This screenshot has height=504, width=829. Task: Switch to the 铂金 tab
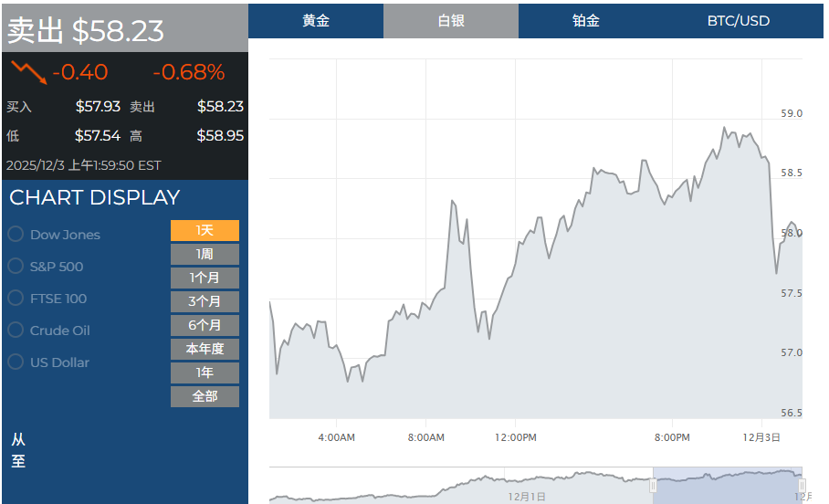(x=586, y=21)
